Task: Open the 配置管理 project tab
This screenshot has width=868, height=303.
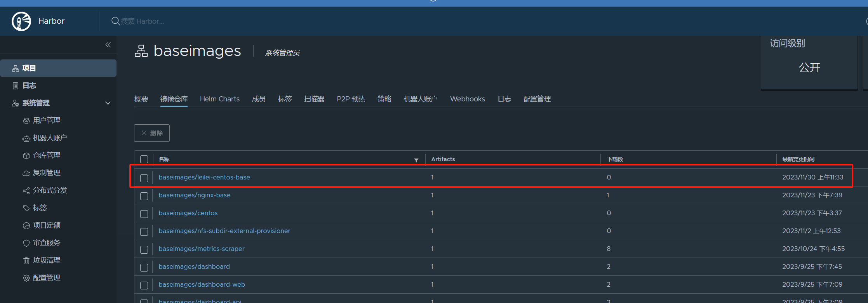Action: [537, 99]
